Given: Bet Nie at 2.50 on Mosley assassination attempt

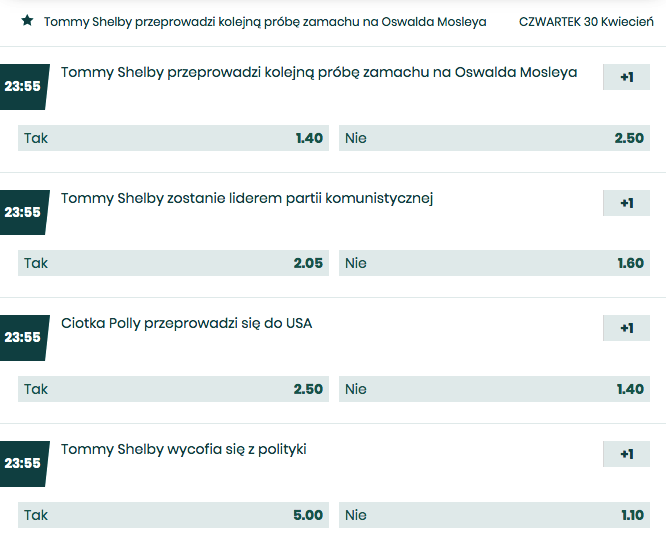Looking at the screenshot, I should point(494,138).
